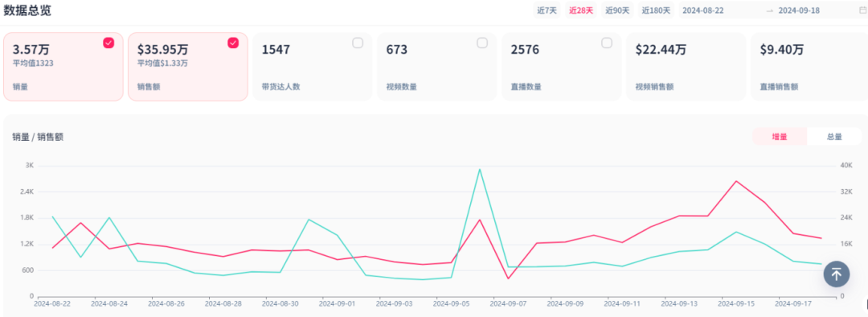868x317 pixels.
Task: Click the 数据总览 heading
Action: (27, 10)
